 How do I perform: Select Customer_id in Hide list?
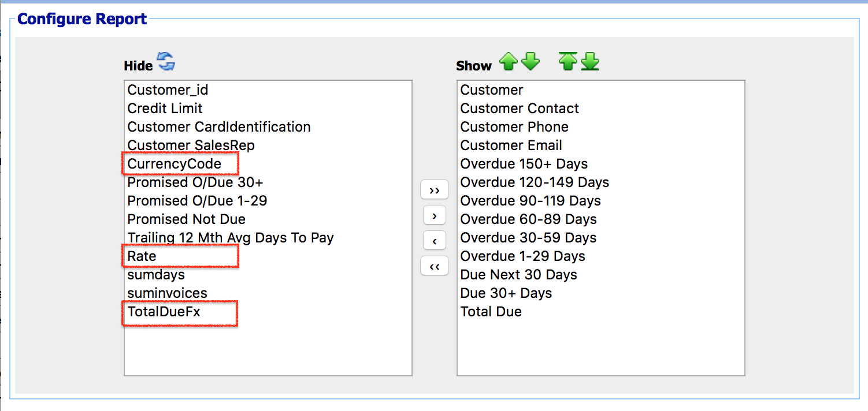(268, 90)
